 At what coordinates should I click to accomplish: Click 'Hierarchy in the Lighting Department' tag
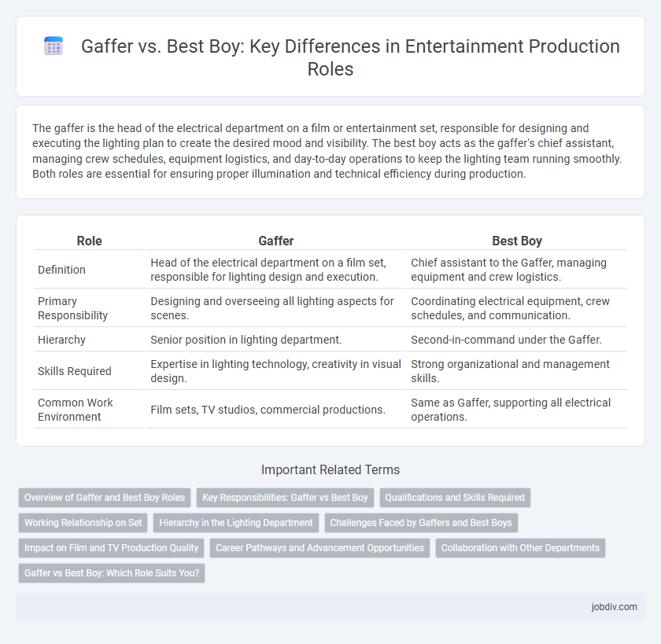235,523
